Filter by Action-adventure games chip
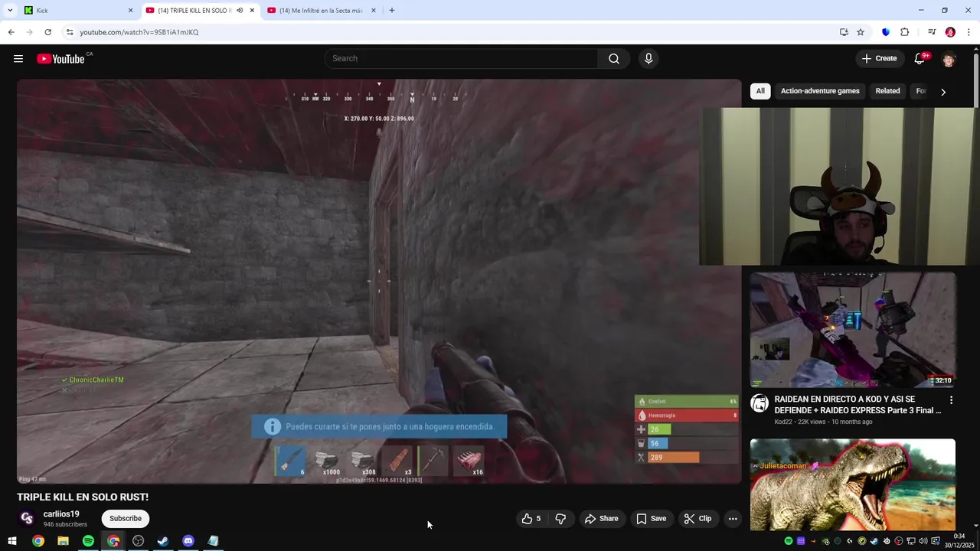This screenshot has width=980, height=551. pyautogui.click(x=820, y=91)
